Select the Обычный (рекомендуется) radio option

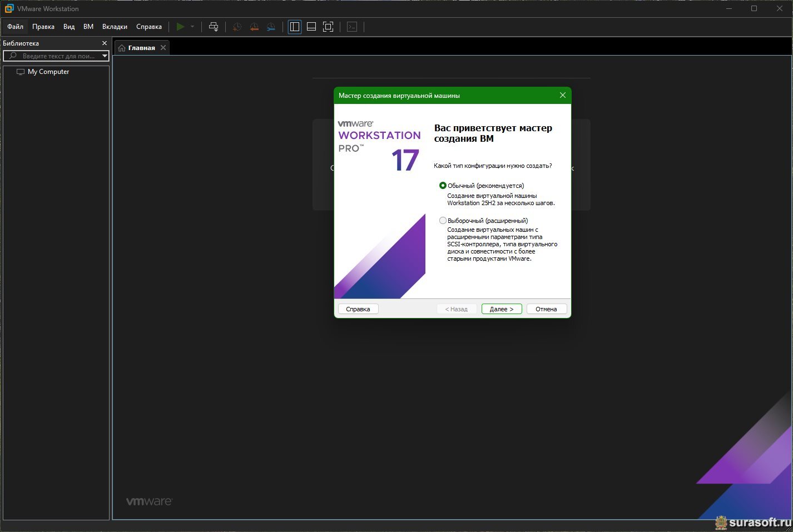tap(443, 186)
